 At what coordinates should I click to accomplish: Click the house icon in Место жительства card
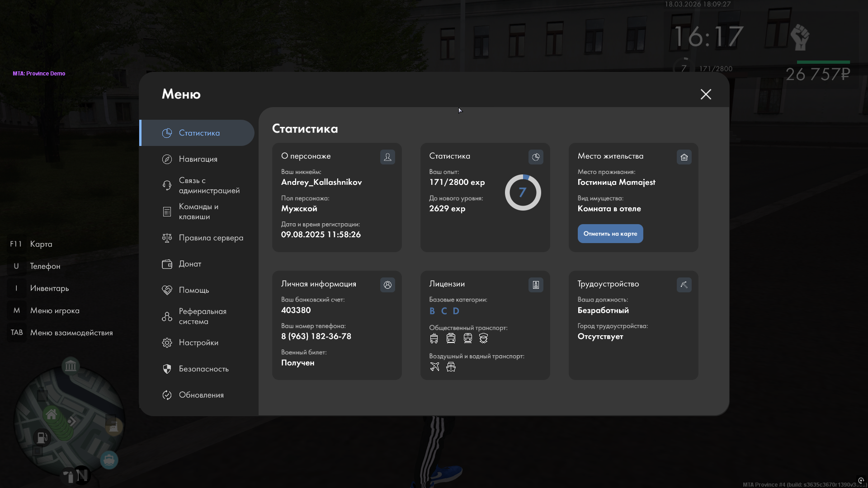(x=684, y=157)
